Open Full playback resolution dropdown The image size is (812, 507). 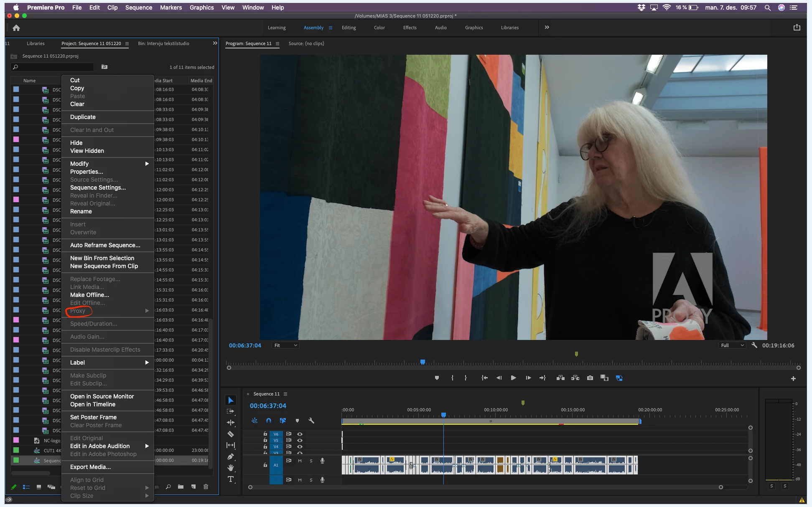point(732,345)
